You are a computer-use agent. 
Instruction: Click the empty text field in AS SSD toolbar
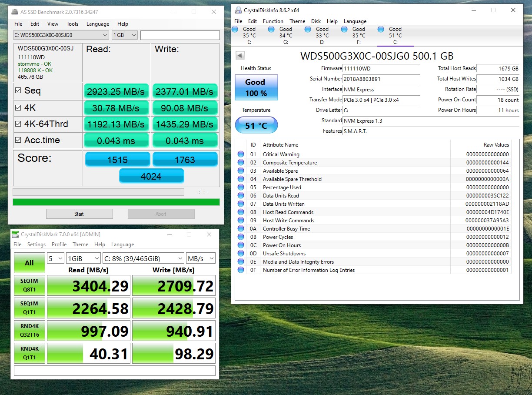tap(180, 35)
